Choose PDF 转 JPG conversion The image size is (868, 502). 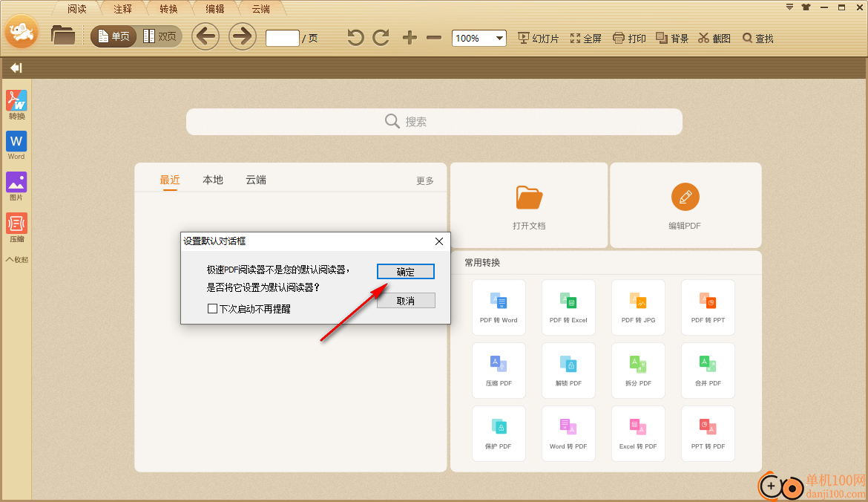click(638, 307)
